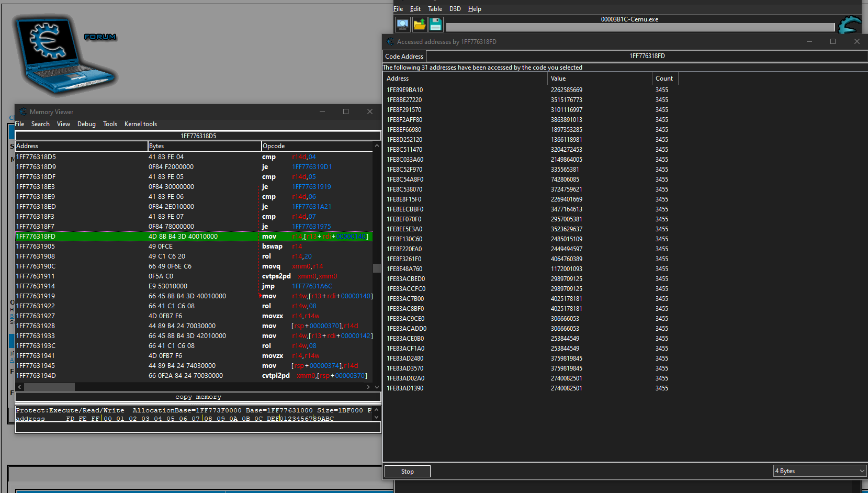Open the Debug menu in Memory Viewer
This screenshot has height=493, width=868.
click(86, 124)
